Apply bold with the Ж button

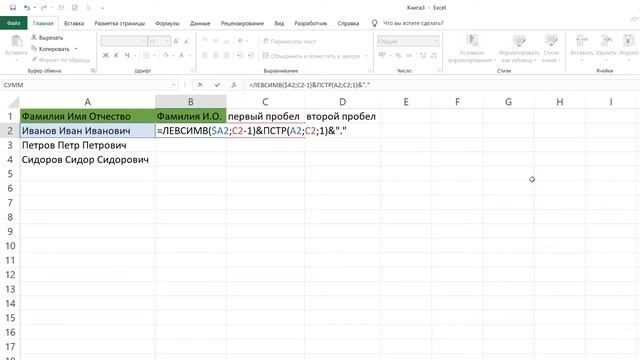pyautogui.click(x=105, y=55)
